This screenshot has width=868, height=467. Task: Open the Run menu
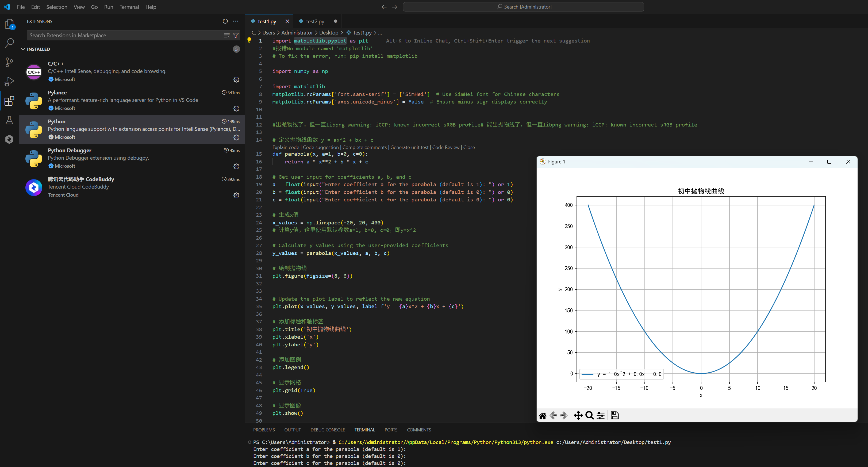point(109,7)
